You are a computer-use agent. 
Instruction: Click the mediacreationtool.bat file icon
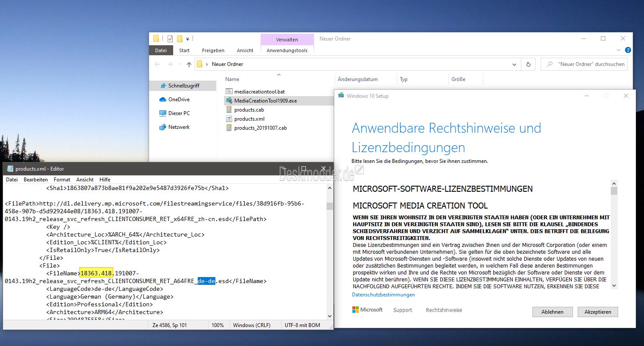tap(229, 92)
